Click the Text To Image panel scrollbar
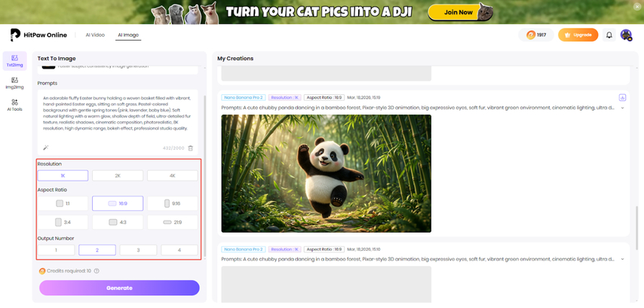The width and height of the screenshot is (644, 308). 204,176
